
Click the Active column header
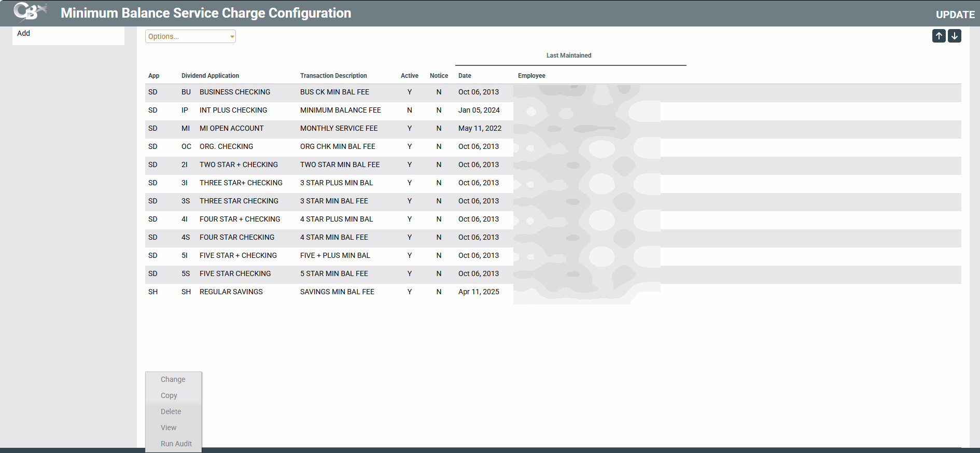point(409,76)
